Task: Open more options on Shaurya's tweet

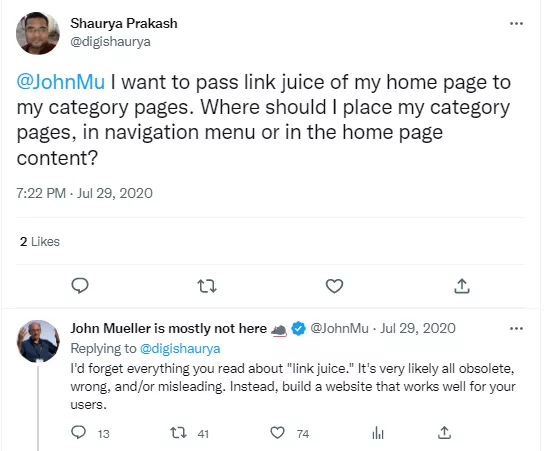Action: click(x=516, y=24)
